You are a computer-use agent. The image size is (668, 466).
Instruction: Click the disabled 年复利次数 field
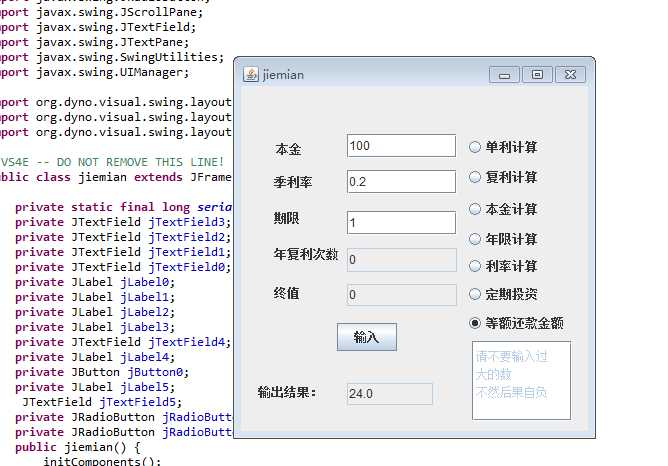point(402,259)
